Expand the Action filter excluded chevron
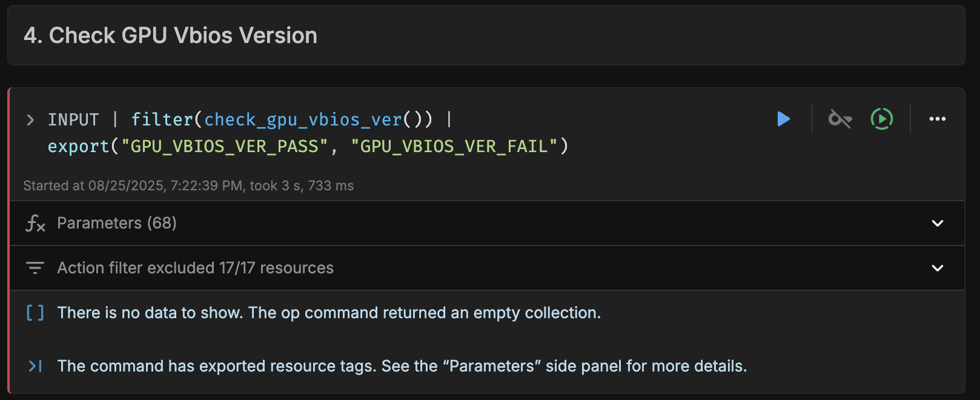The image size is (980, 400). point(937,268)
